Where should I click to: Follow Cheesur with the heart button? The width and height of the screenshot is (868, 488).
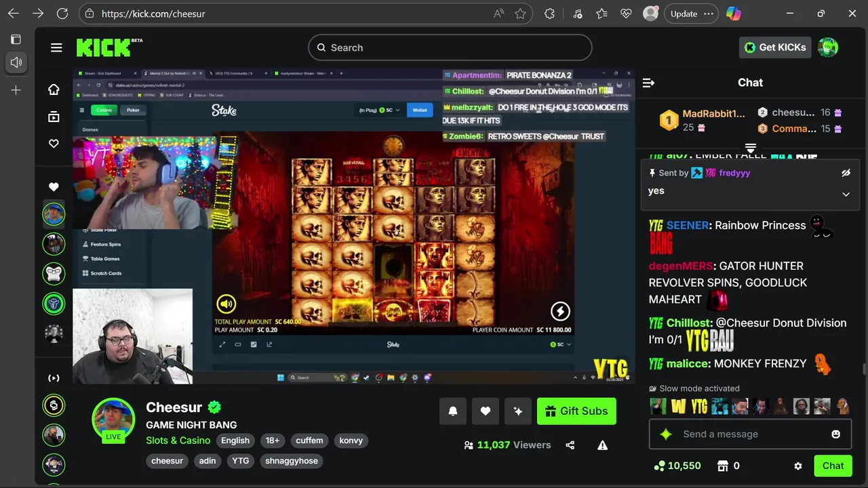(x=486, y=411)
